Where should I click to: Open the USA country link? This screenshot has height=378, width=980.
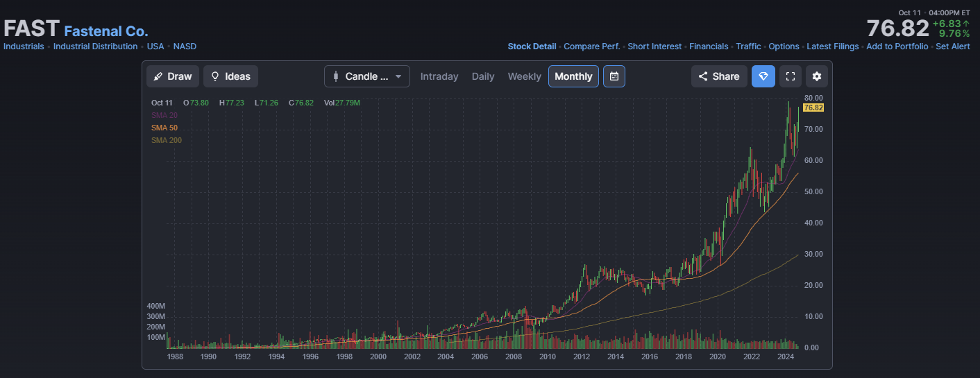[x=155, y=46]
